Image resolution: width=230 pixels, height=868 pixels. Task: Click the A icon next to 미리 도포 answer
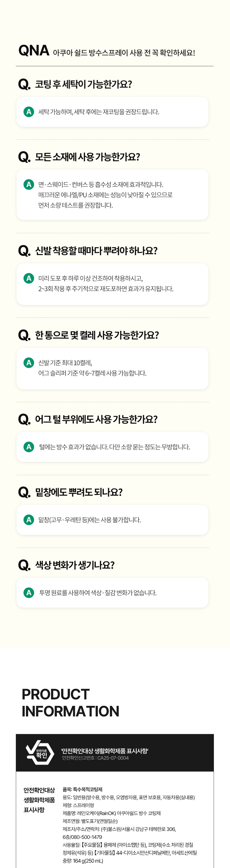click(29, 278)
